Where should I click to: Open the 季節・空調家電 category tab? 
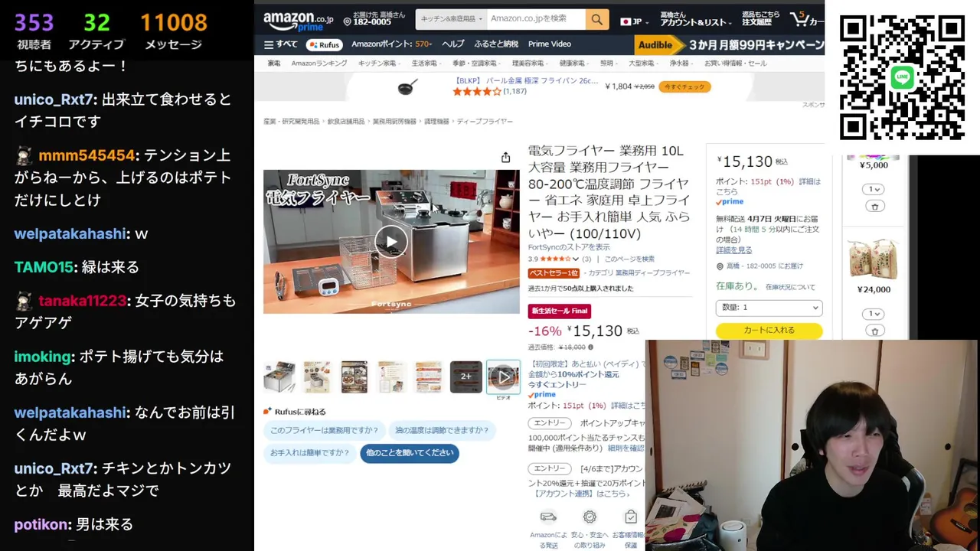[x=475, y=64]
